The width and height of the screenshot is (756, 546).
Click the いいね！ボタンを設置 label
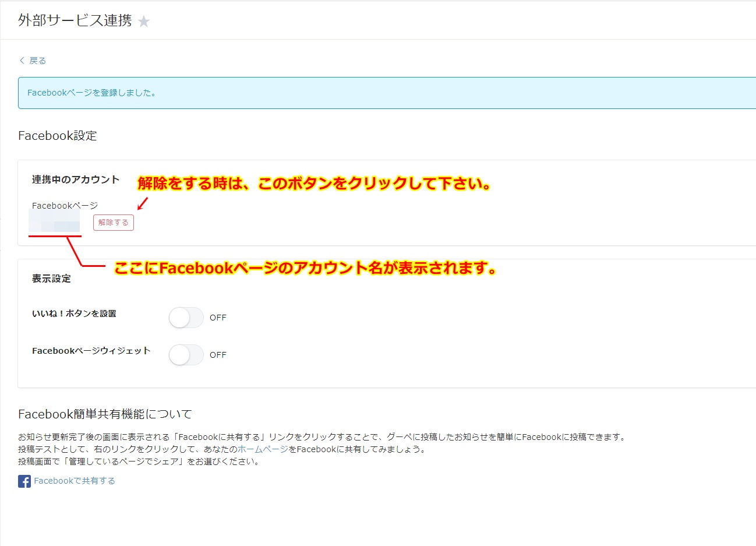coord(74,313)
